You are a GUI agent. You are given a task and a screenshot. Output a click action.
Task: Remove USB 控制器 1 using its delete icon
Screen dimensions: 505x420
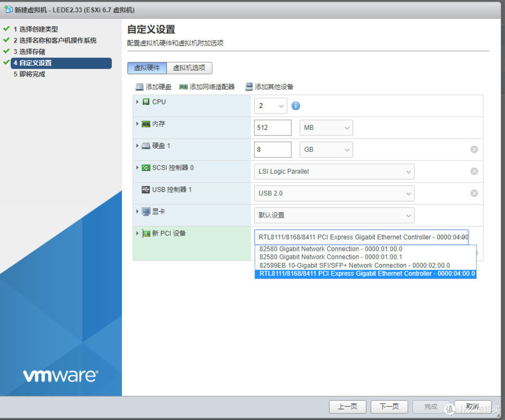[x=474, y=193]
